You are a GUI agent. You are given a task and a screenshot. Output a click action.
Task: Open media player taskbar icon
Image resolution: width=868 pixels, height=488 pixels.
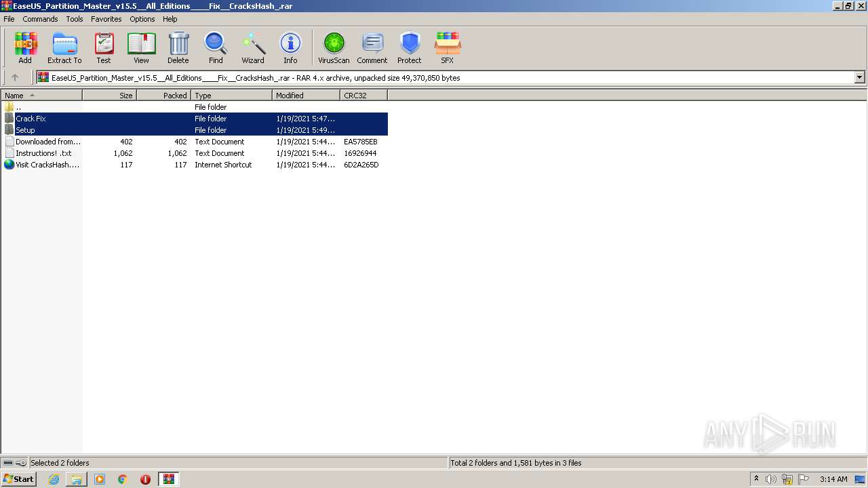(x=100, y=479)
